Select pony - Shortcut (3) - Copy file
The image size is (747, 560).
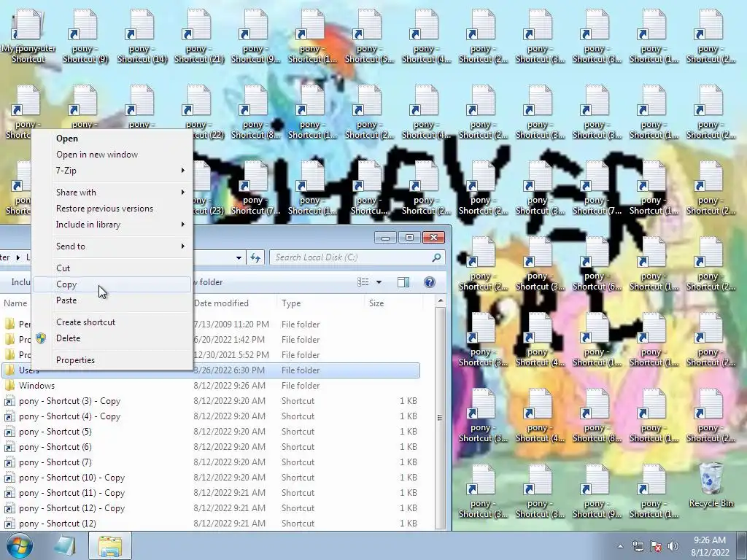[210, 401]
